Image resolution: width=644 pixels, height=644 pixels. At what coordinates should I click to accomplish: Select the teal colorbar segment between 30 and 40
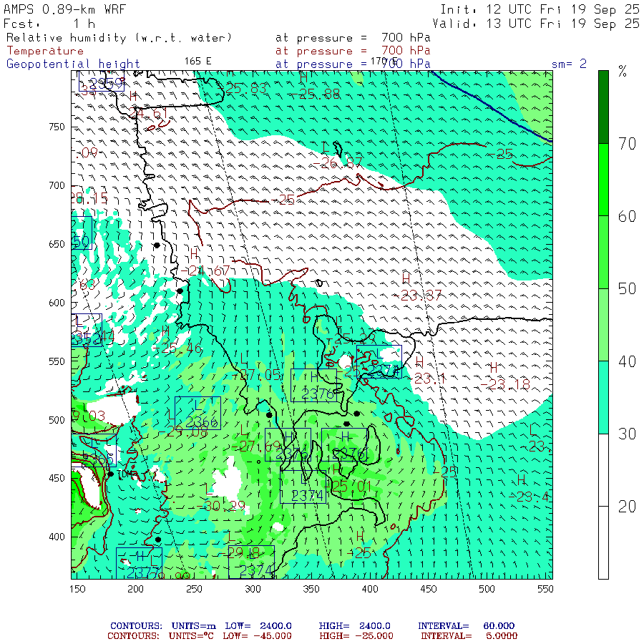[603, 397]
